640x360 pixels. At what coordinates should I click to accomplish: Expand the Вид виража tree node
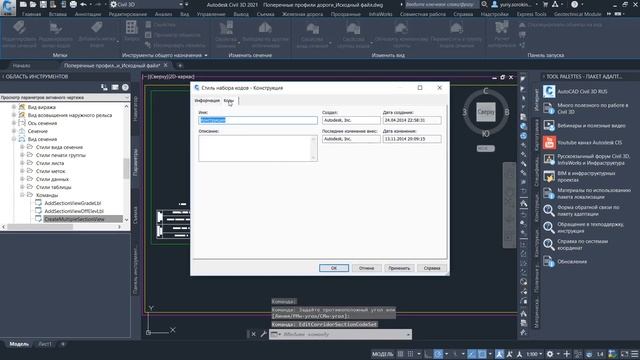14,107
